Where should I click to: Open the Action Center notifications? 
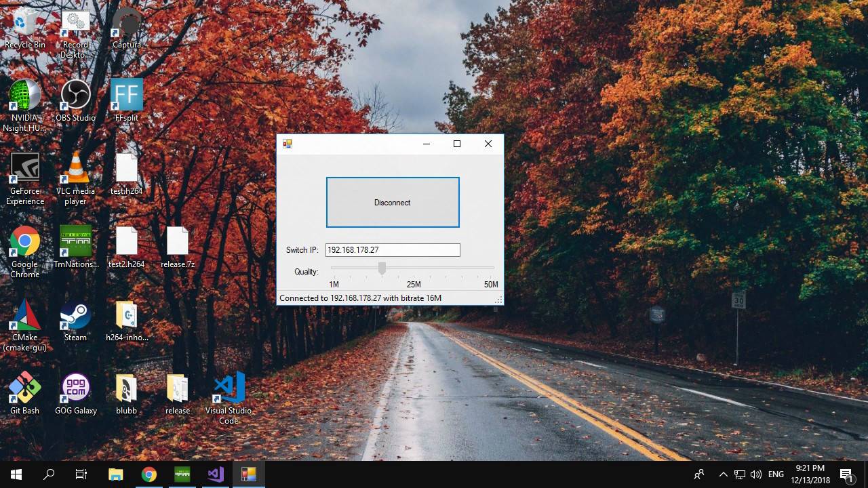[847, 474]
